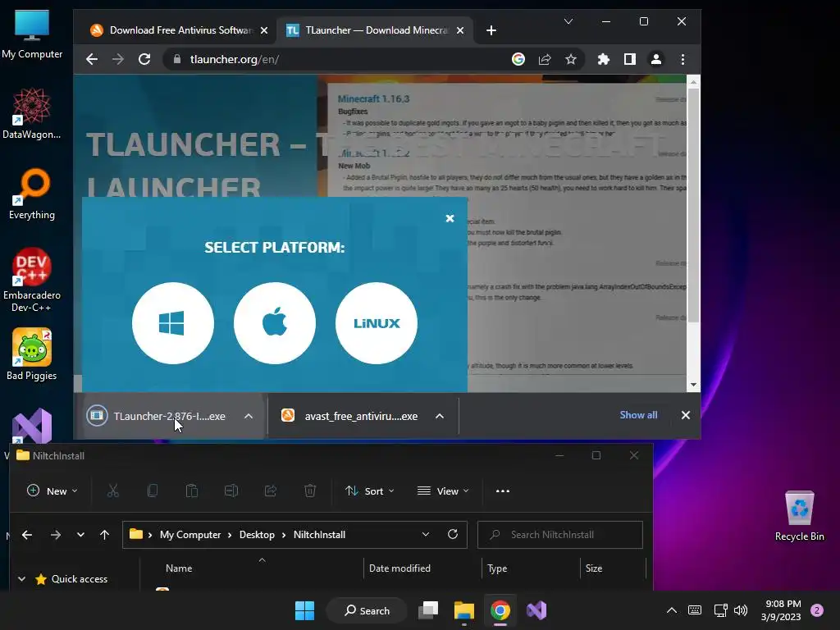The height and width of the screenshot is (630, 840).
Task: Open Task View on taskbar
Action: point(428,610)
